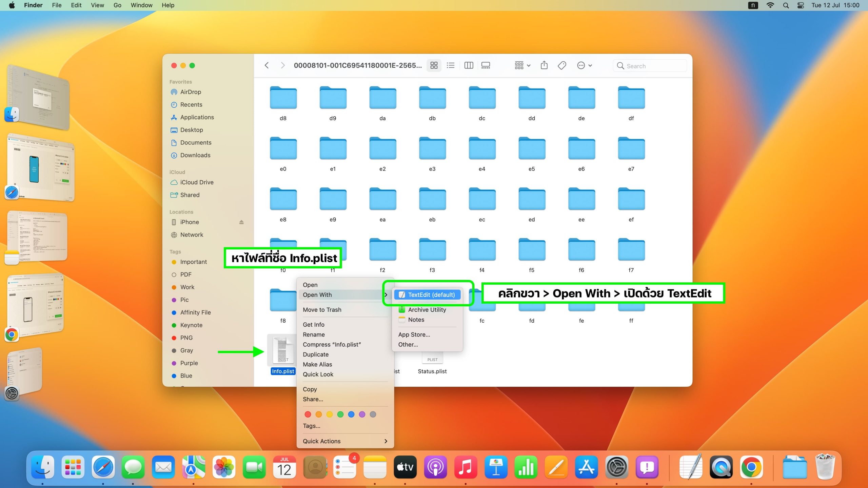Eject the iPhone in the sidebar

point(241,222)
